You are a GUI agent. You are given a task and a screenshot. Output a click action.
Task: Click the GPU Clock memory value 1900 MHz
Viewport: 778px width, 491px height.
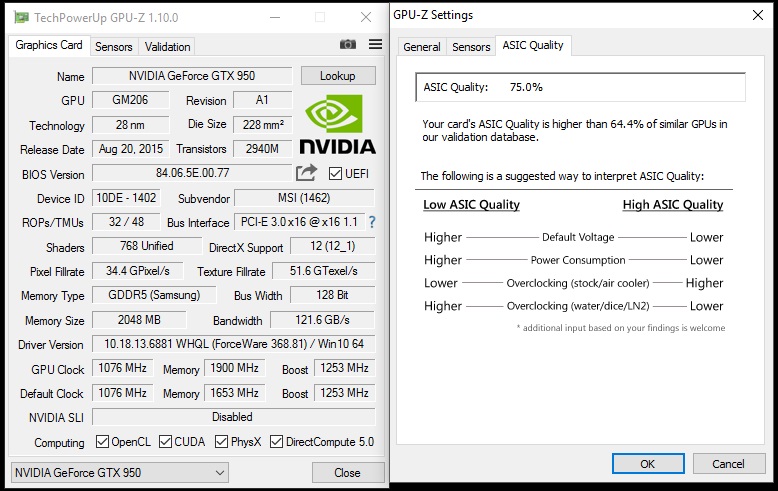click(234, 368)
